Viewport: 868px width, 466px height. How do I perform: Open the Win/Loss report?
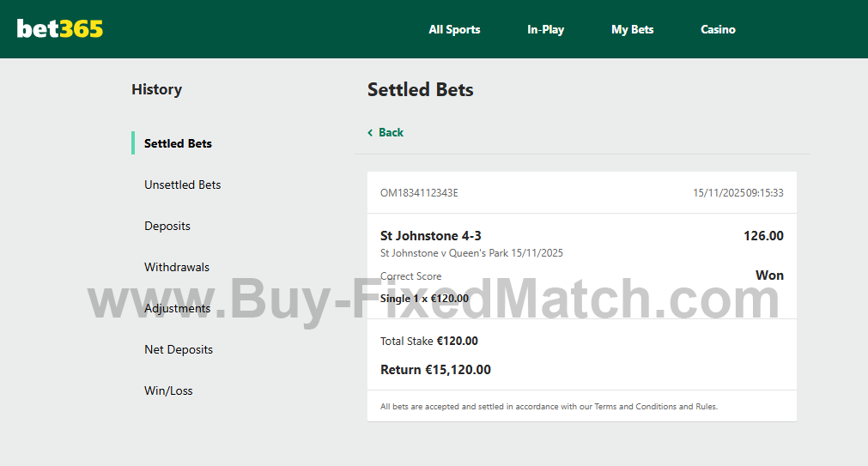click(x=168, y=390)
